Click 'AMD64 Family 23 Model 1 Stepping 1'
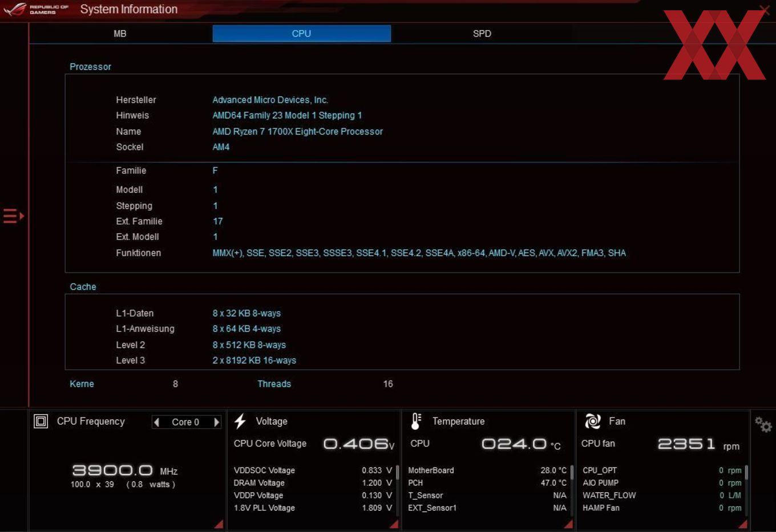This screenshot has width=776, height=532. click(287, 115)
